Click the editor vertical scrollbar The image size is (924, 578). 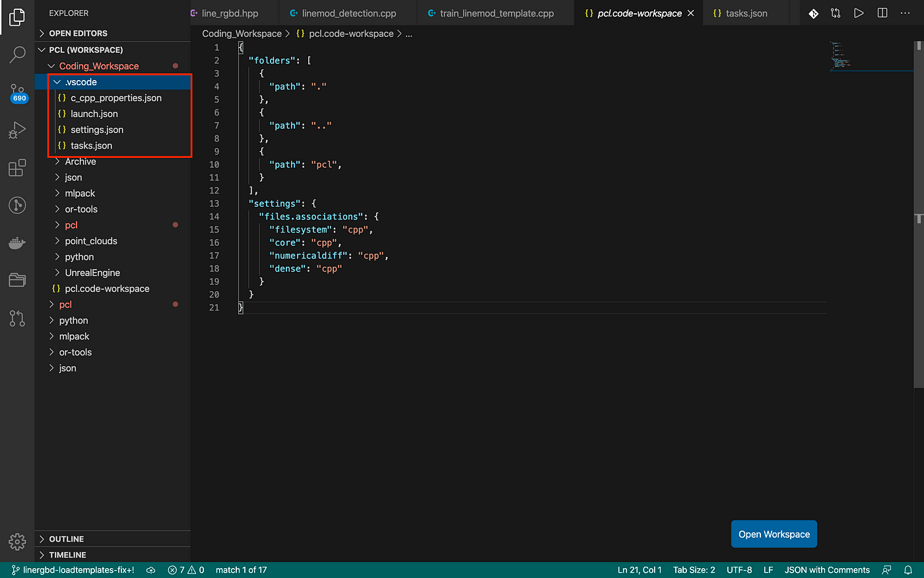click(x=919, y=214)
